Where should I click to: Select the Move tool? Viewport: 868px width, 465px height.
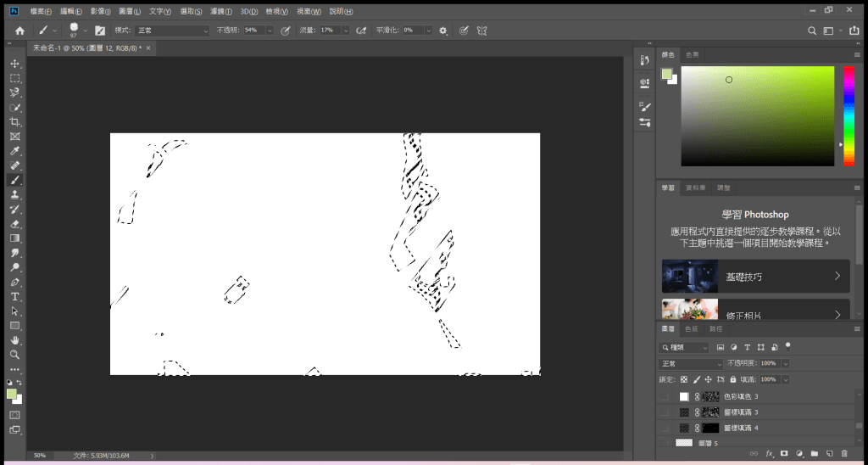click(14, 64)
